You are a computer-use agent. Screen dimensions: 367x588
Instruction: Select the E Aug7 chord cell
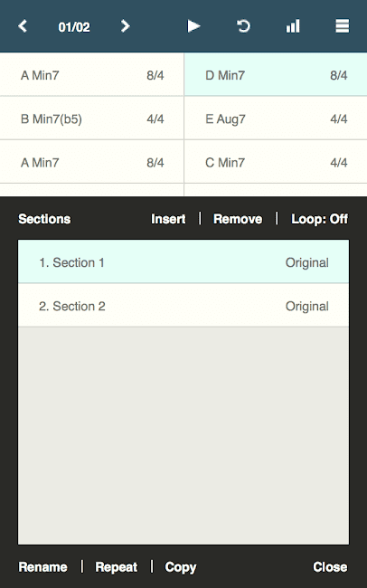click(276, 119)
